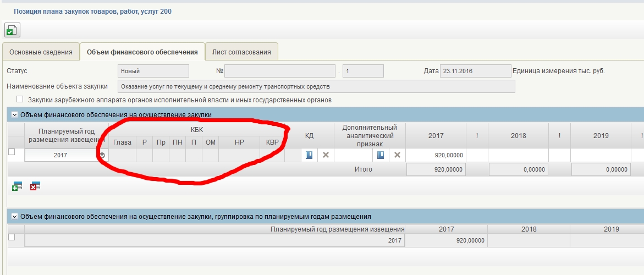Screen dimensions: 644x275
Task: Clear the KД field with X icon
Action: pos(326,155)
